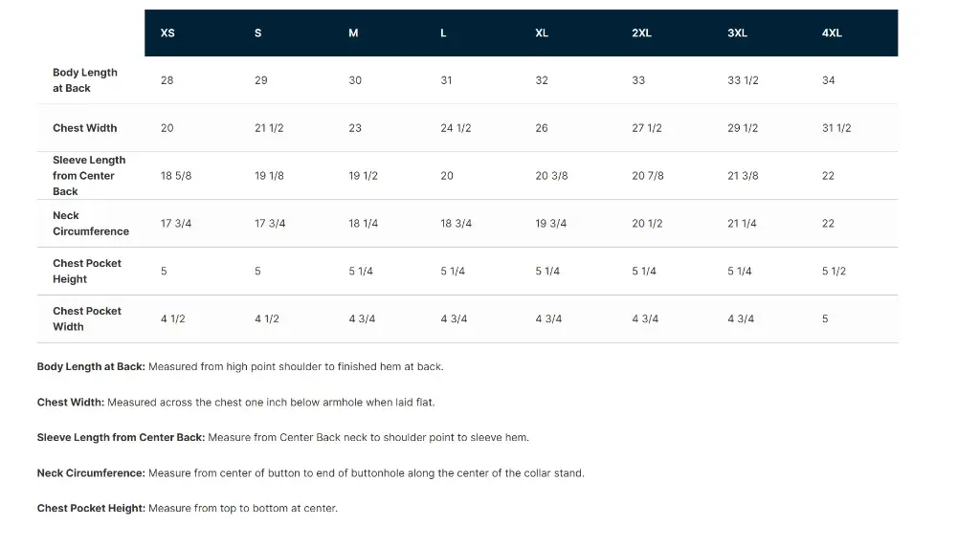Select the Neck Circumference row label
The height and width of the screenshot is (547, 980).
(90, 224)
